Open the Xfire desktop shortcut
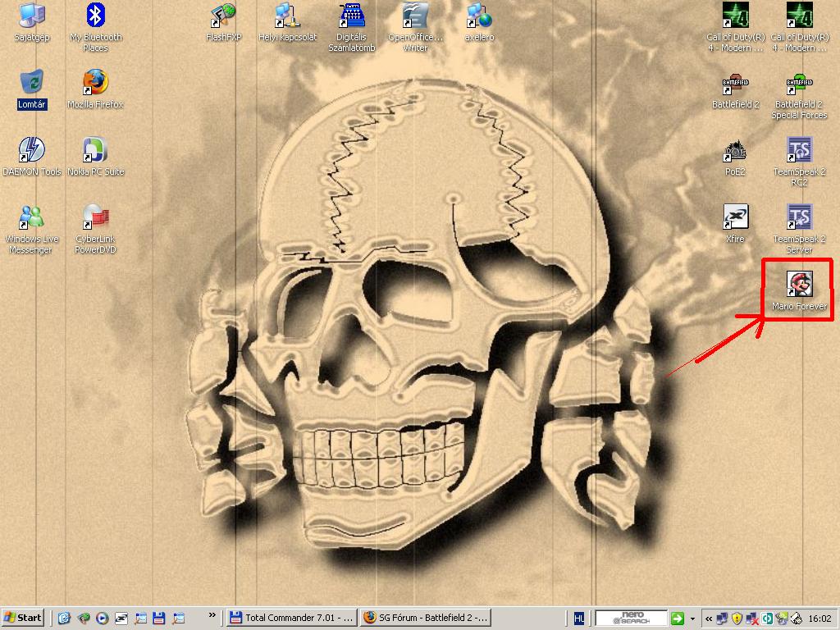Image resolution: width=840 pixels, height=630 pixels. click(x=735, y=217)
